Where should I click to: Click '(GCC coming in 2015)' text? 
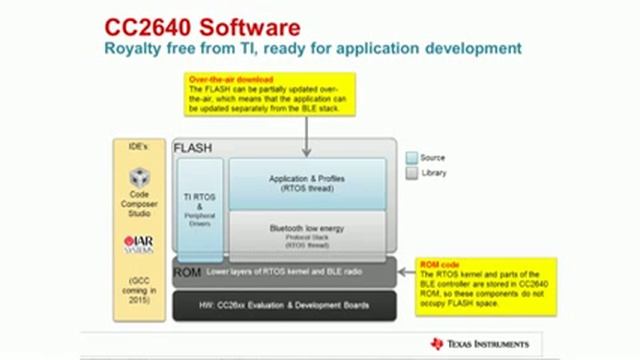pyautogui.click(x=139, y=290)
